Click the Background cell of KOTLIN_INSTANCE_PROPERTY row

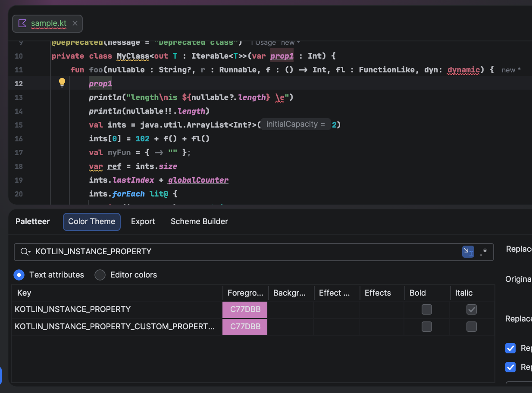coord(291,309)
